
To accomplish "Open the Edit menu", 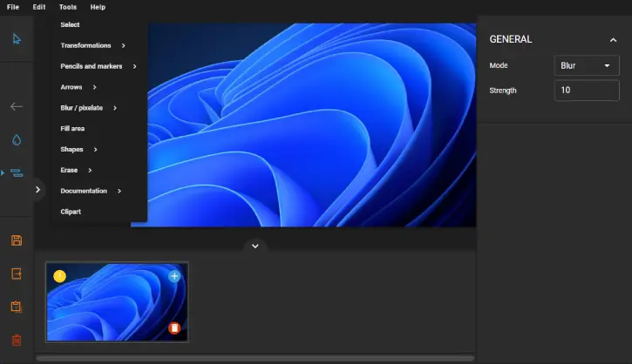I will pos(39,7).
